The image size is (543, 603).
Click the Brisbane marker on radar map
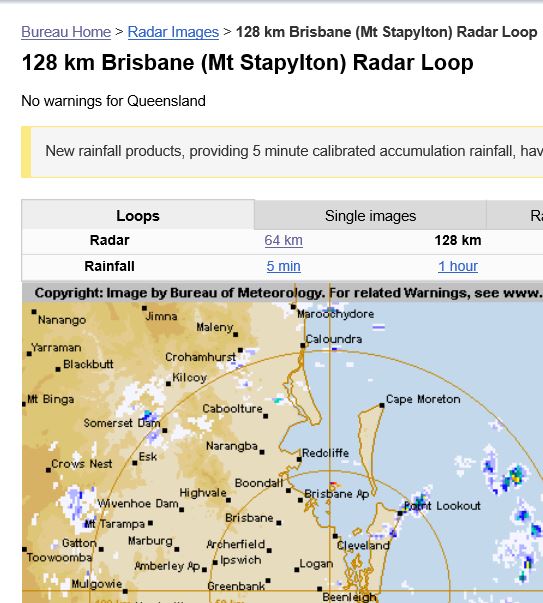[279, 523]
